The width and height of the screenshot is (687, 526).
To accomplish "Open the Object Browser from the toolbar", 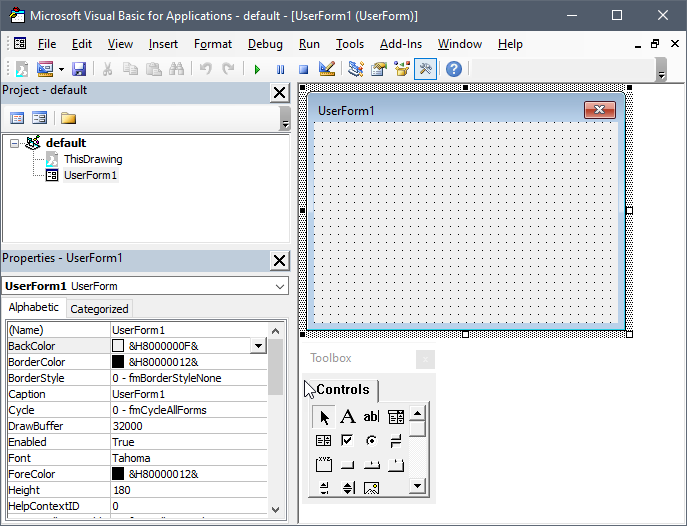I will [x=403, y=69].
